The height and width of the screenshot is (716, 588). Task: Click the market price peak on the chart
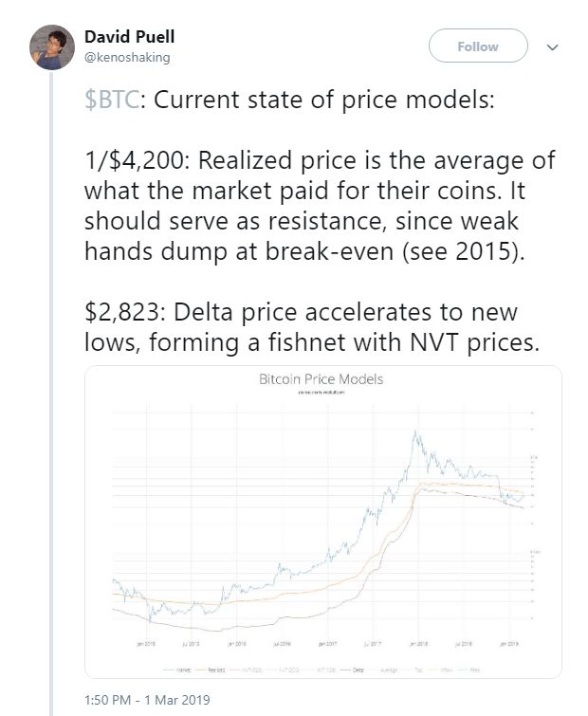coord(414,433)
